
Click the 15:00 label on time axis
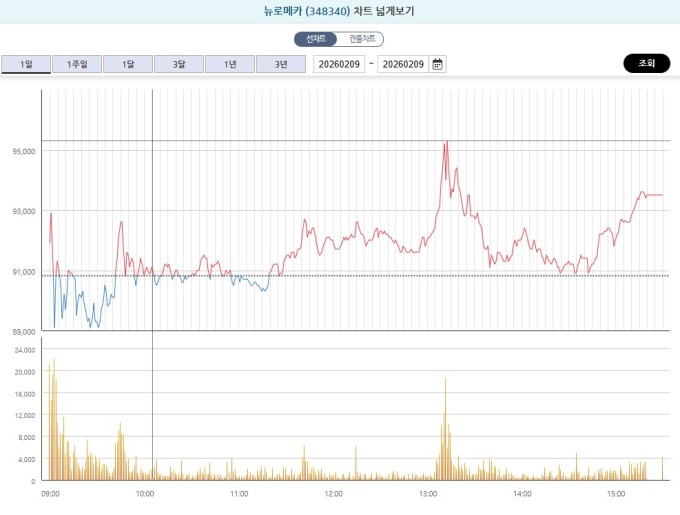616,493
